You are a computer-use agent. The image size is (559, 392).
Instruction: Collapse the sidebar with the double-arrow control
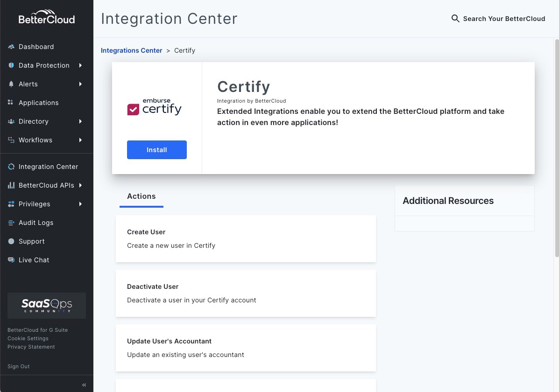click(84, 385)
